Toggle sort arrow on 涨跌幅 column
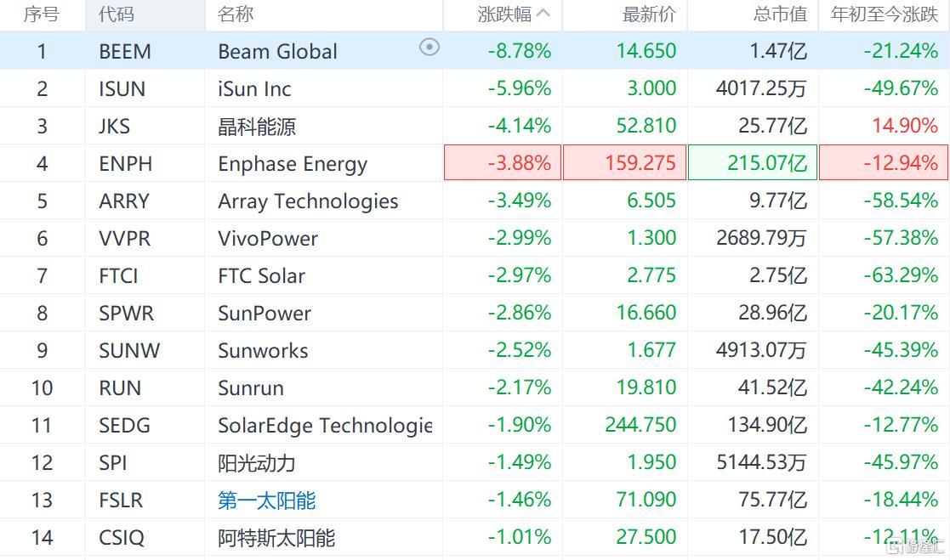 (x=543, y=14)
